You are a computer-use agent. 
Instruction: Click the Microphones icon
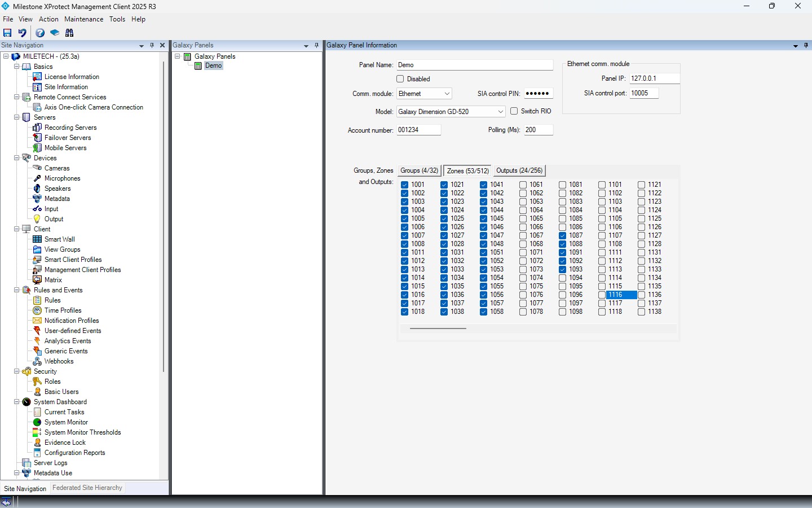point(37,178)
